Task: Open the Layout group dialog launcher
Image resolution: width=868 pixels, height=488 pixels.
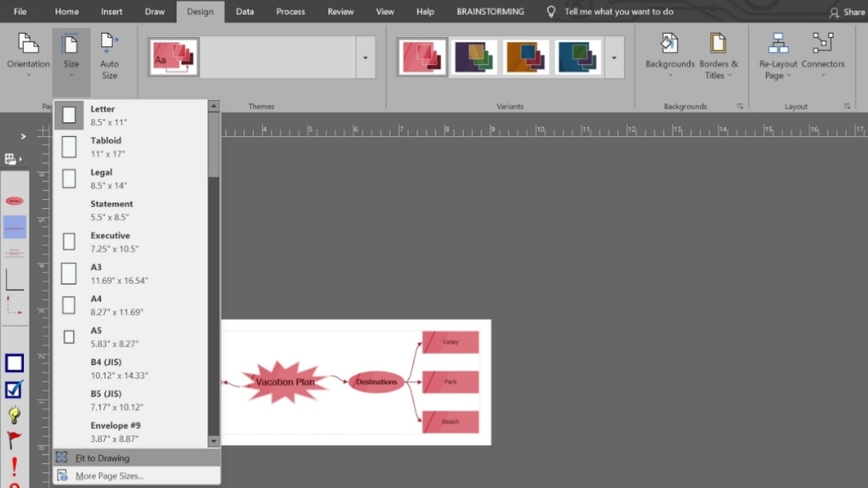Action: [x=847, y=106]
